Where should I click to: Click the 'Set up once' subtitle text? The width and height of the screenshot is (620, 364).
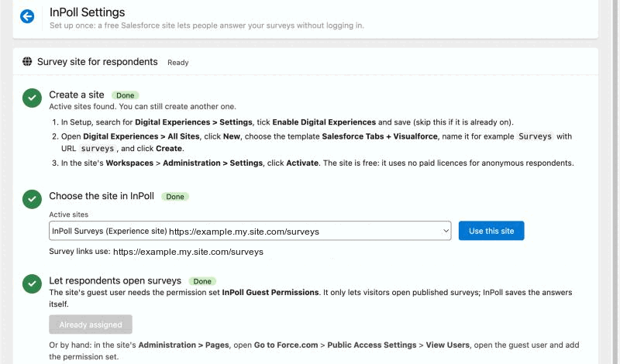(207, 26)
